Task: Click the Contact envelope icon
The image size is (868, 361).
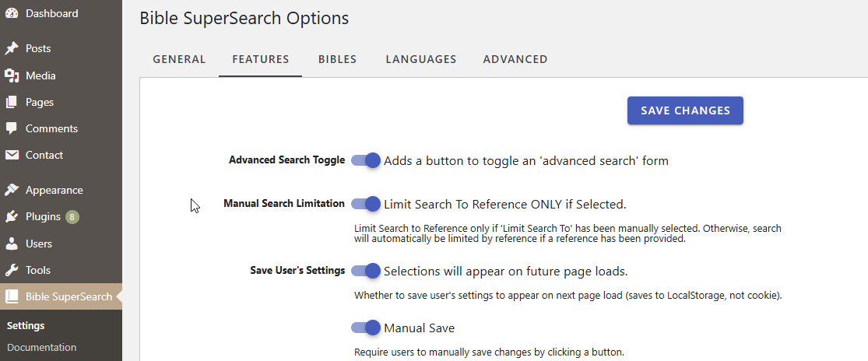Action: tap(12, 156)
